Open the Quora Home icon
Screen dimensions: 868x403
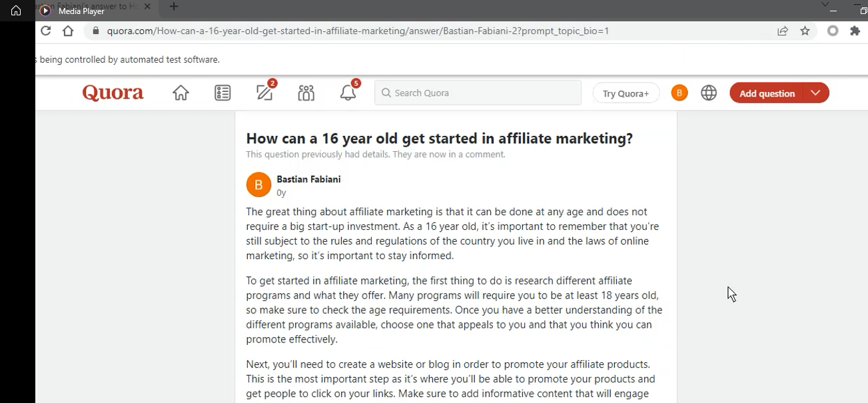[x=181, y=93]
